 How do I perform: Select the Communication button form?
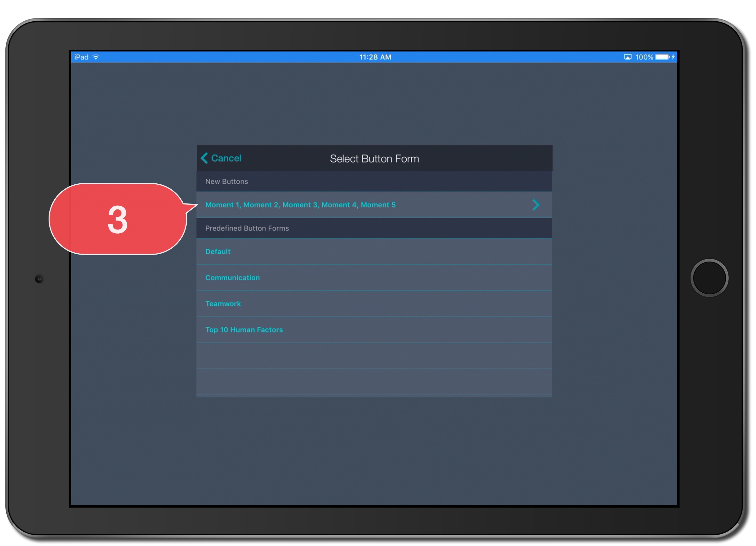coord(232,278)
